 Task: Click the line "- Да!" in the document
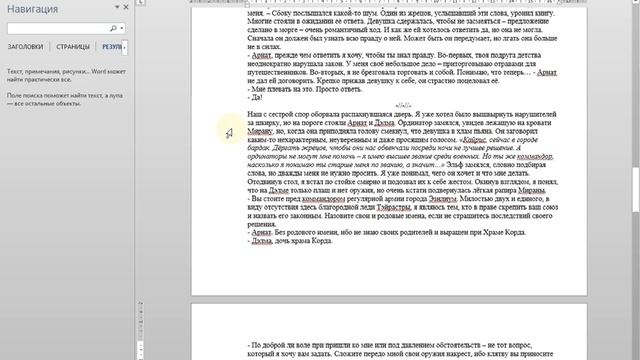255,98
